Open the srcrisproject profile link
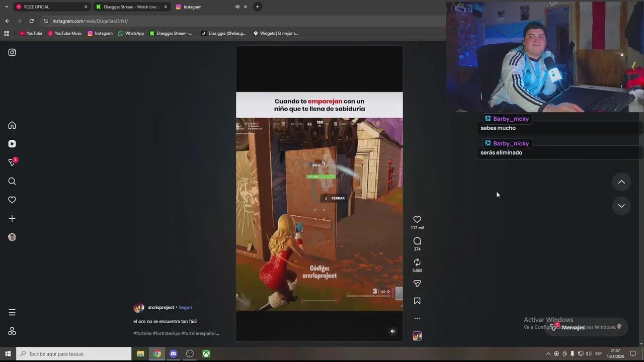644x362 pixels. (x=161, y=307)
